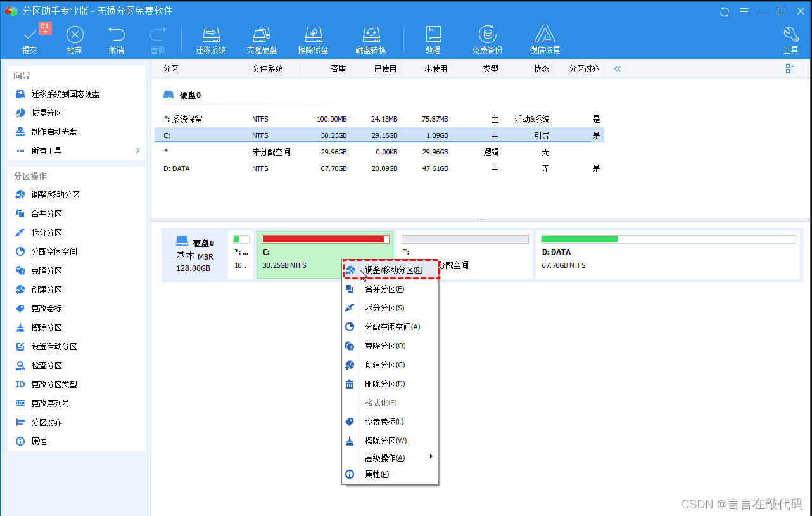Sort by the 文件系统 column header
Image resolution: width=812 pixels, height=516 pixels.
[x=267, y=68]
